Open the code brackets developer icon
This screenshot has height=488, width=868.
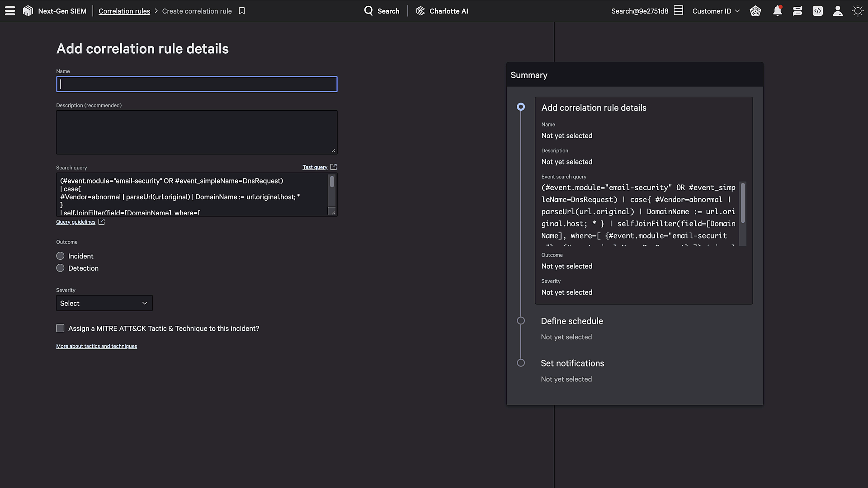click(x=817, y=11)
